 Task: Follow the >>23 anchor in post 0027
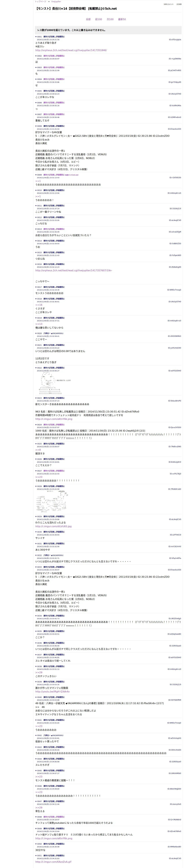(39, 477)
